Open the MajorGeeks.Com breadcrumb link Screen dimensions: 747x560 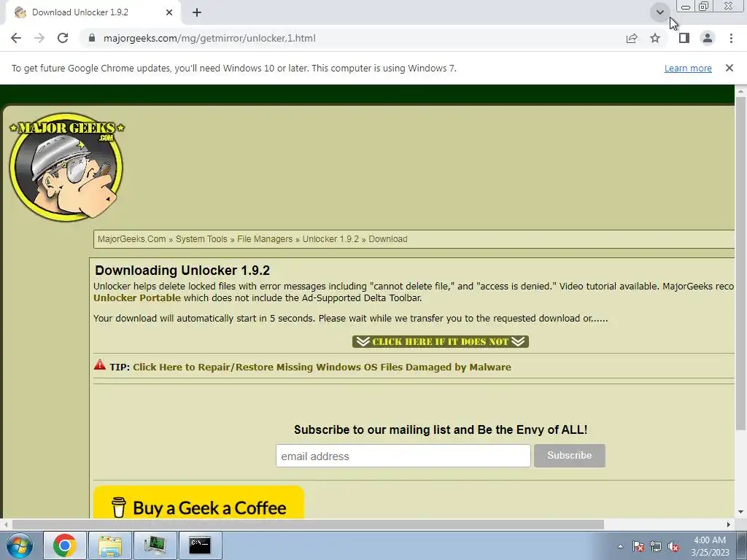click(x=131, y=239)
